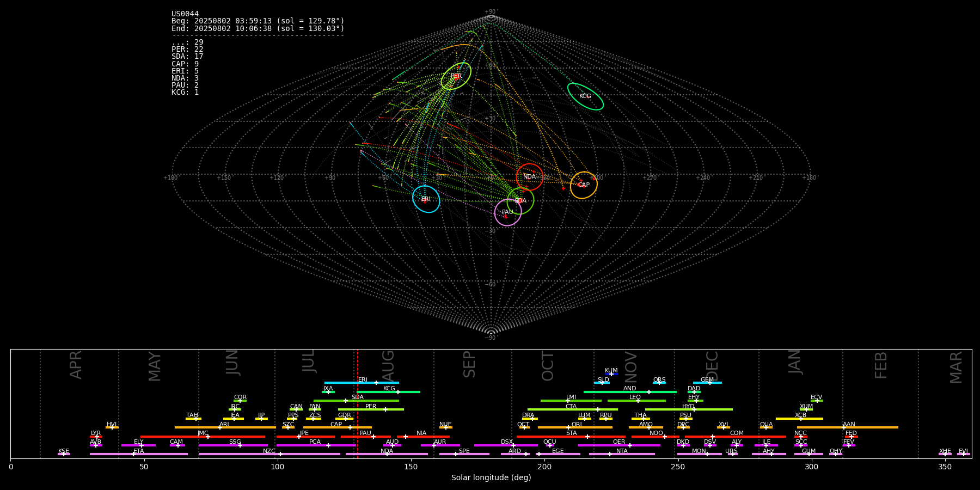Click the STA shower bar in timeline

click(x=571, y=437)
